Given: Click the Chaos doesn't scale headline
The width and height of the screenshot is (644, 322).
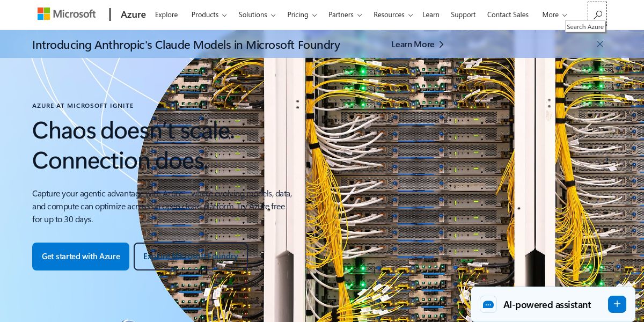Looking at the screenshot, I should (133, 145).
